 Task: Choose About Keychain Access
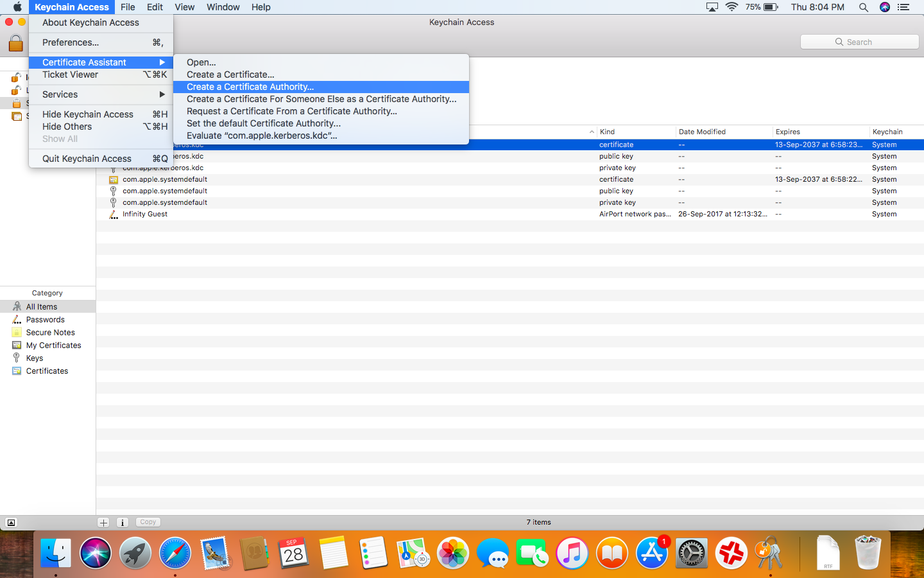pyautogui.click(x=101, y=22)
